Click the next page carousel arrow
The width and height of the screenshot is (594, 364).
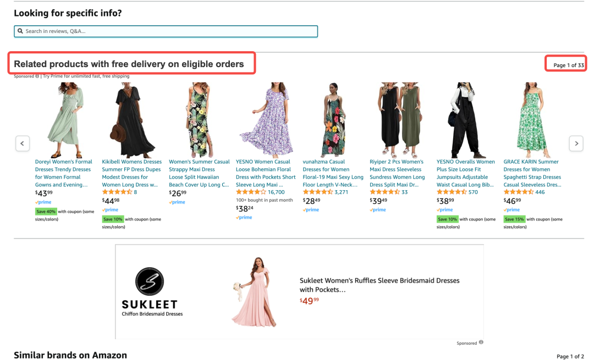(x=576, y=144)
